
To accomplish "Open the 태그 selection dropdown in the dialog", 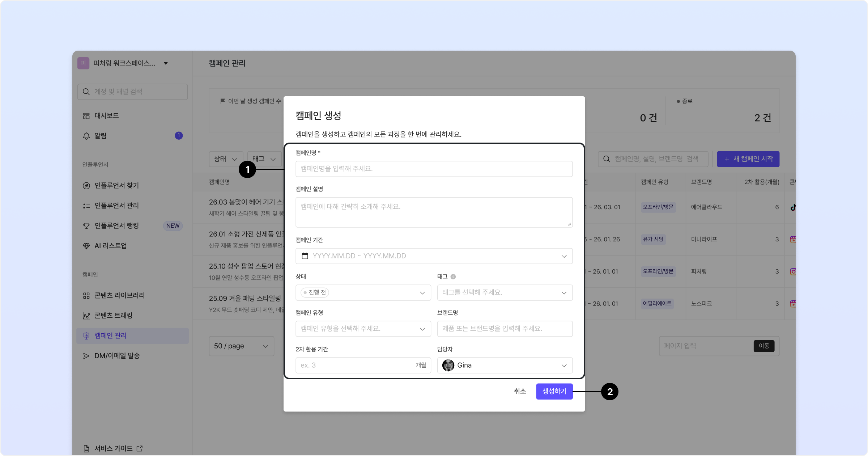I will [505, 292].
